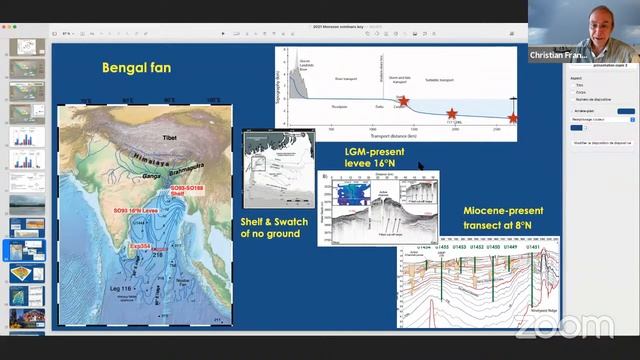The height and width of the screenshot is (360, 640).
Task: Select the transport distance profile chart image
Action: [396, 94]
